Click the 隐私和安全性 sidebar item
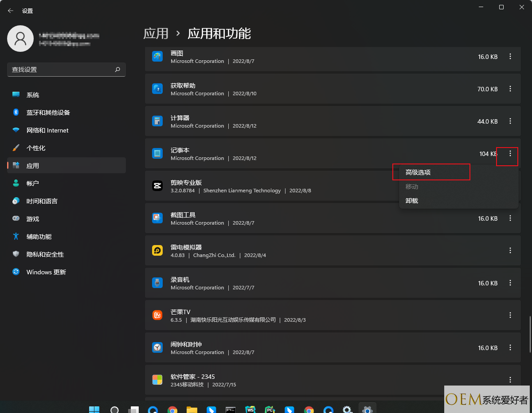The width and height of the screenshot is (532, 413). pyautogui.click(x=66, y=254)
